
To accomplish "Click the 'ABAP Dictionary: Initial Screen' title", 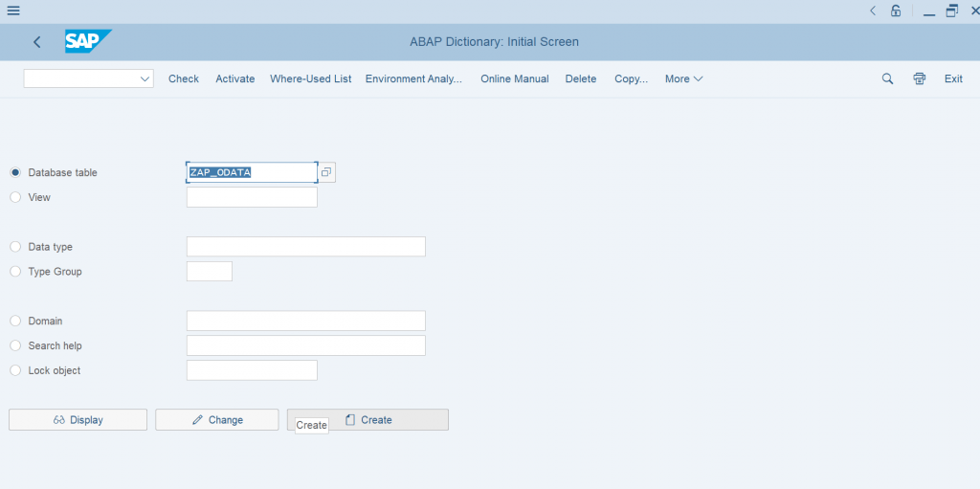I will (x=494, y=42).
